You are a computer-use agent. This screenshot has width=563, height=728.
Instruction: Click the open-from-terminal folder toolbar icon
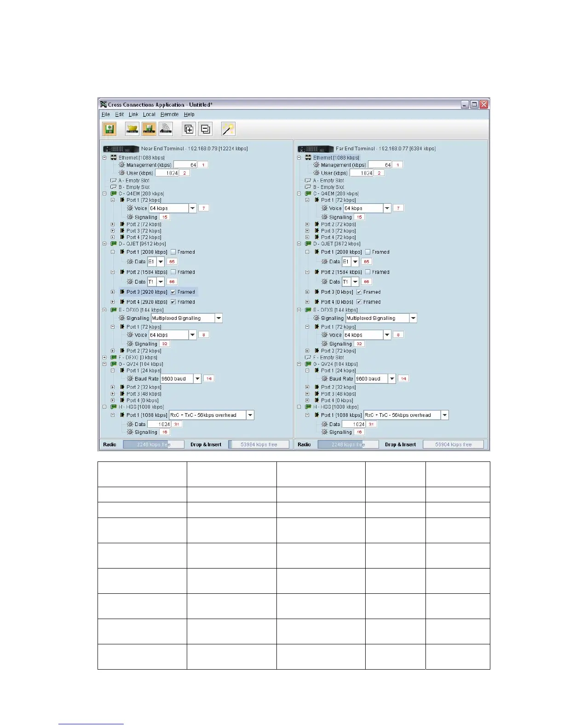coord(132,129)
